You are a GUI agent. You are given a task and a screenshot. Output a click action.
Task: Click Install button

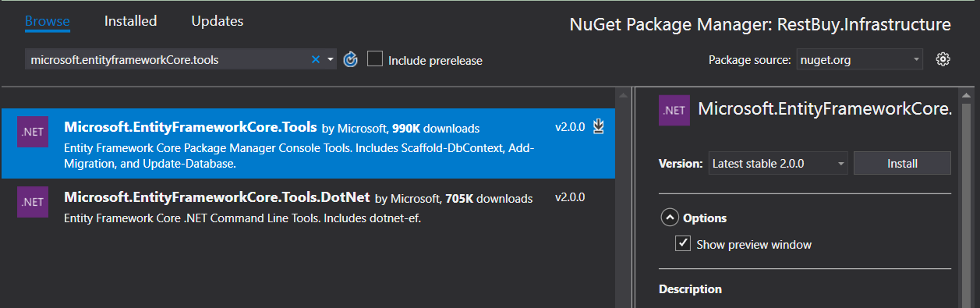[902, 164]
